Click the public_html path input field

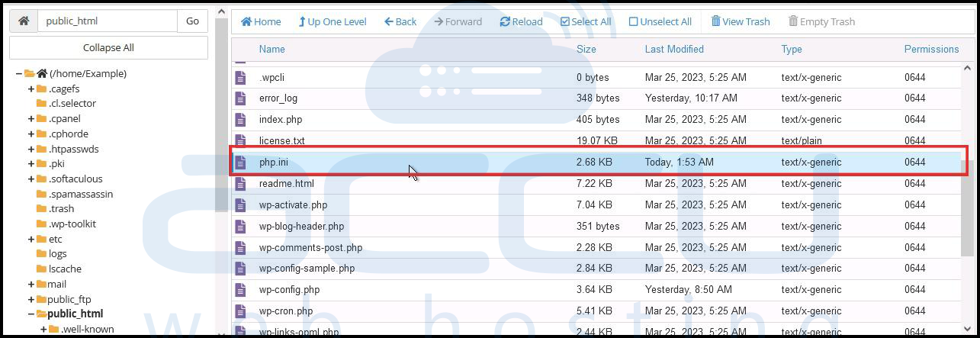coord(108,21)
